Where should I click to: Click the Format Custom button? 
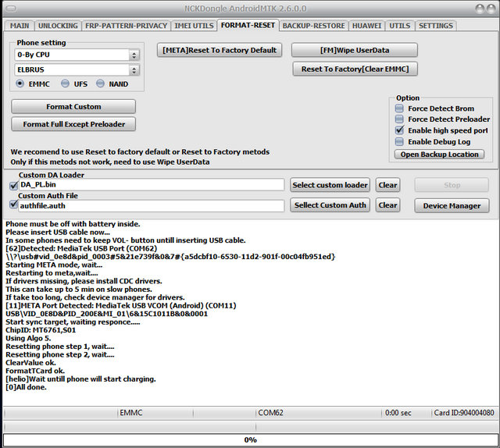pos(73,107)
